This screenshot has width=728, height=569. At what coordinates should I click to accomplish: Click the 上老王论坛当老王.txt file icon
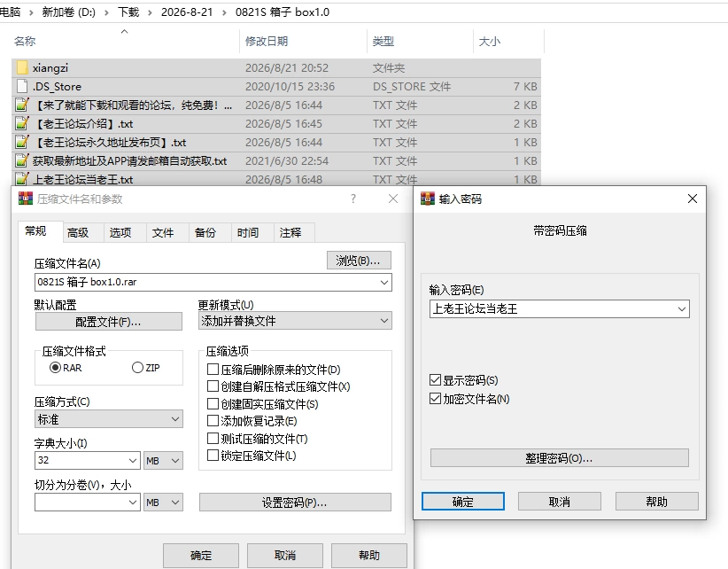[x=22, y=179]
